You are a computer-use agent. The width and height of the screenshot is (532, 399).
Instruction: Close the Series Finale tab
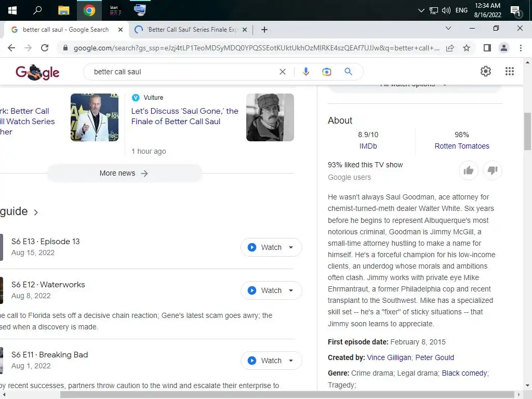[245, 30]
